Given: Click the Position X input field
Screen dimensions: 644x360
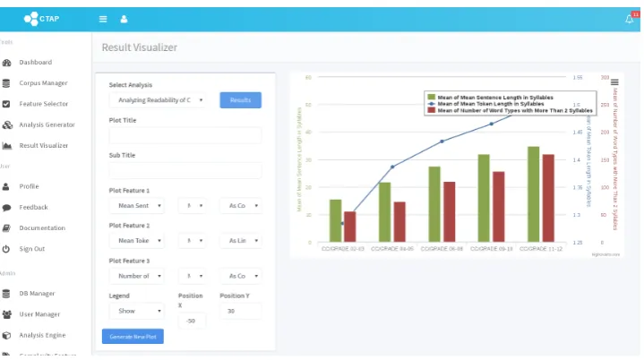Looking at the screenshot, I should point(192,321).
